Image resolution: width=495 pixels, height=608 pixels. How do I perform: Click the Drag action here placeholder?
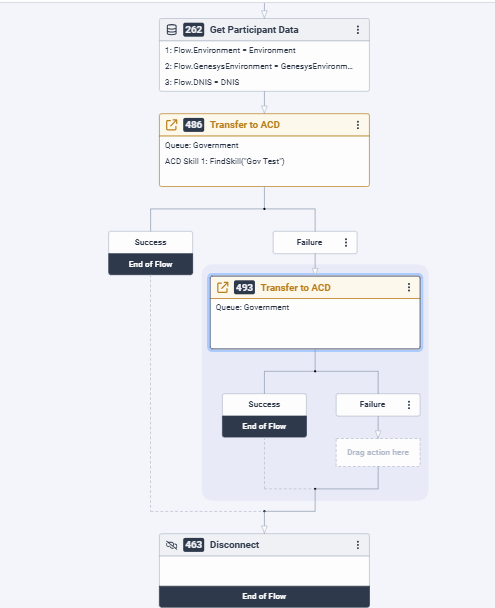coord(378,452)
